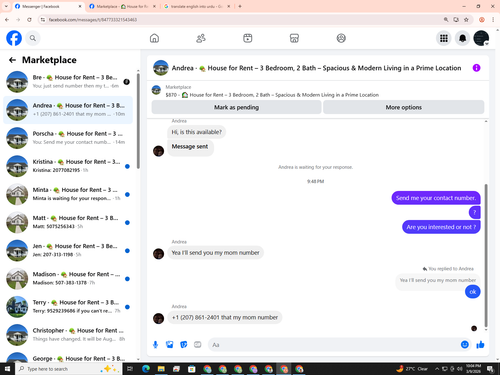Choose a sticker icon in composer

coord(184,345)
